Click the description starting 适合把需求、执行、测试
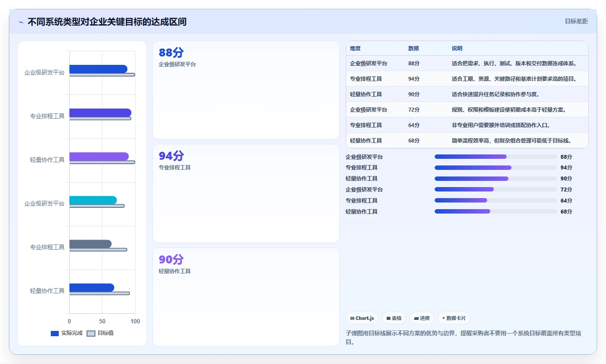Image resolution: width=606 pixels, height=364 pixels. pyautogui.click(x=514, y=63)
